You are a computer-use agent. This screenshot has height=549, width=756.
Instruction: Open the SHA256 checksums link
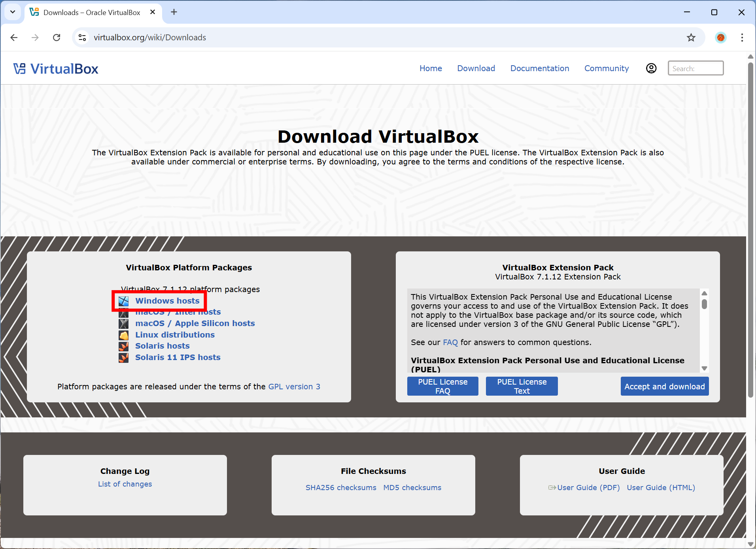[340, 487]
